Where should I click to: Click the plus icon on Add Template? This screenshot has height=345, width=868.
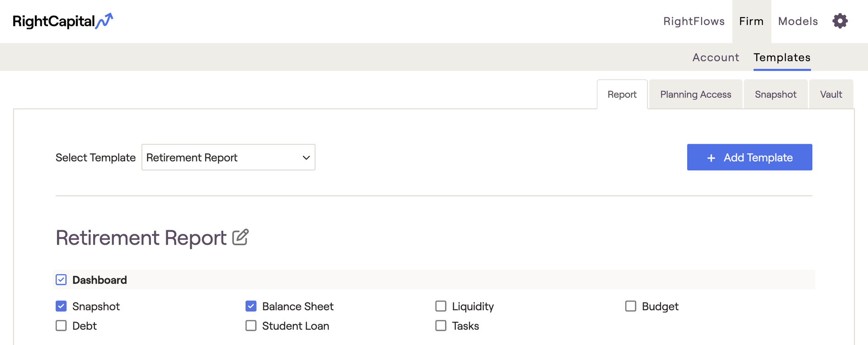tap(711, 158)
